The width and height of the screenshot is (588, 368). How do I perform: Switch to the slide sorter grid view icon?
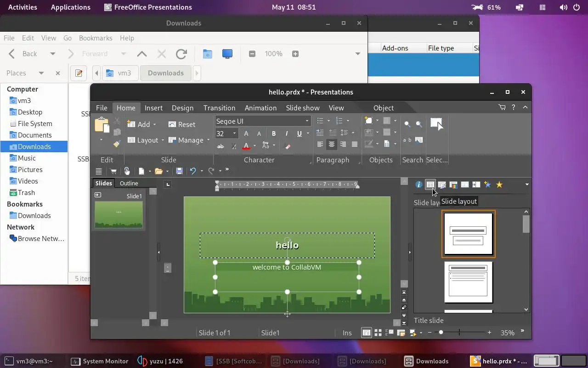click(x=378, y=333)
